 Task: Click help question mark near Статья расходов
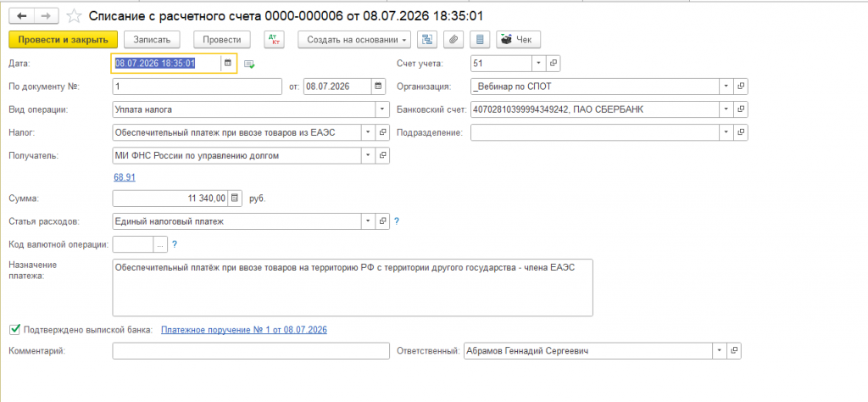tap(397, 221)
